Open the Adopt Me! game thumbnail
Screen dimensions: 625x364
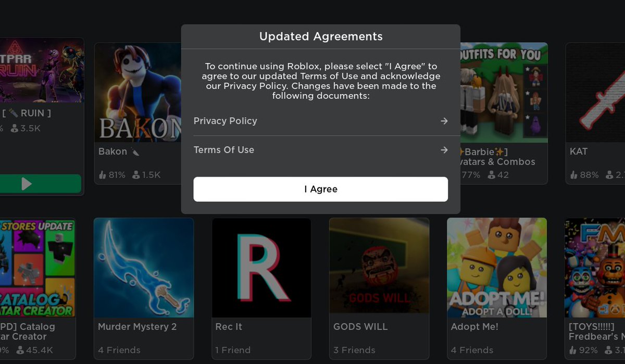(497, 268)
